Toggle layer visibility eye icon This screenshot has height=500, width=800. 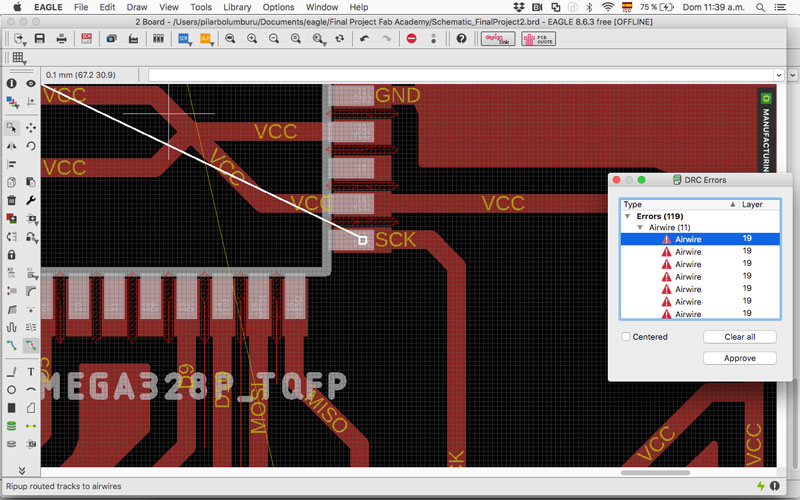(31, 83)
